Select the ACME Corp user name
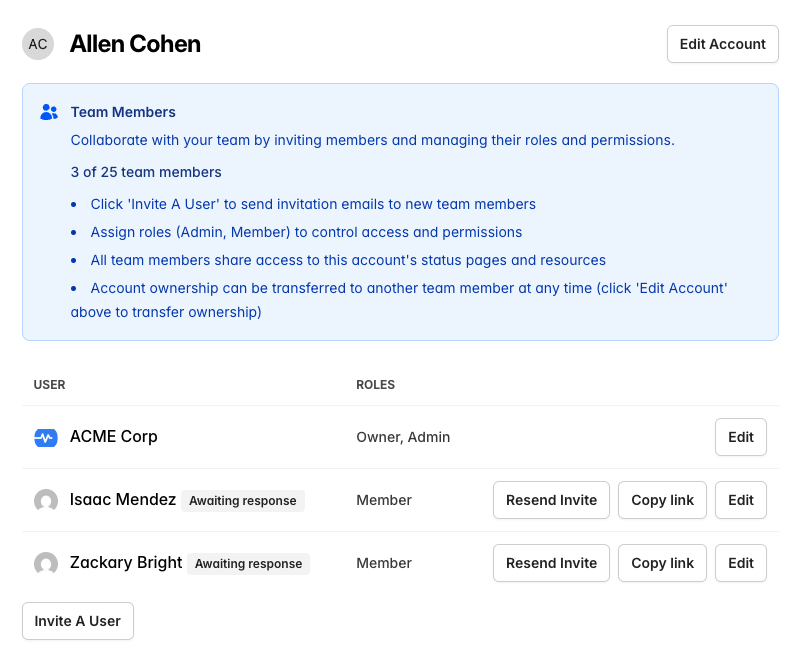The image size is (802, 667). tap(114, 437)
